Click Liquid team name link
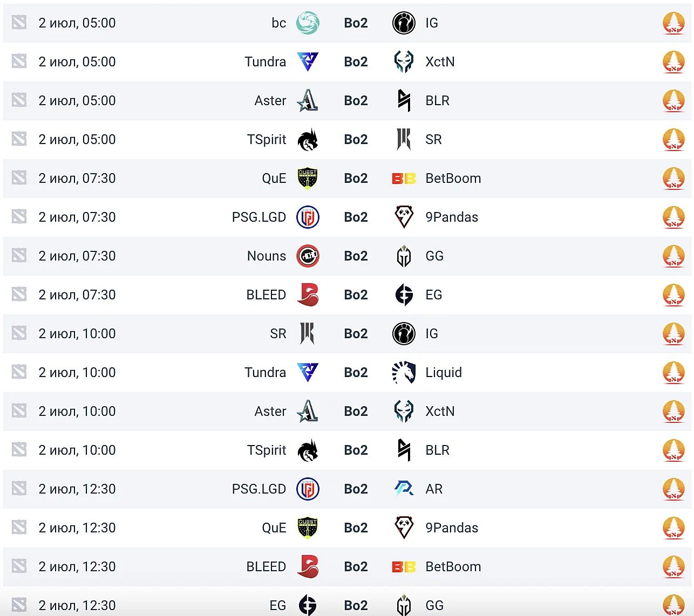Image resolution: width=694 pixels, height=616 pixels. pyautogui.click(x=444, y=373)
